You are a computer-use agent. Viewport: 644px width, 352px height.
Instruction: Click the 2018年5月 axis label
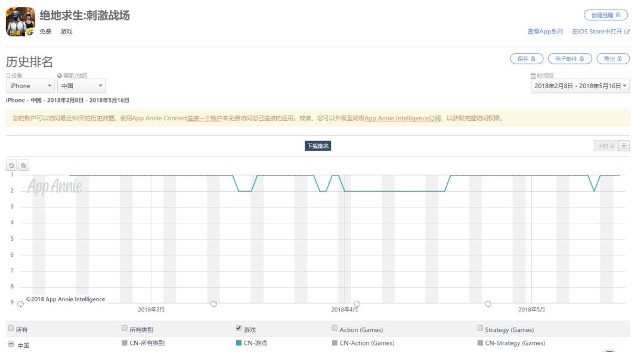point(531,310)
